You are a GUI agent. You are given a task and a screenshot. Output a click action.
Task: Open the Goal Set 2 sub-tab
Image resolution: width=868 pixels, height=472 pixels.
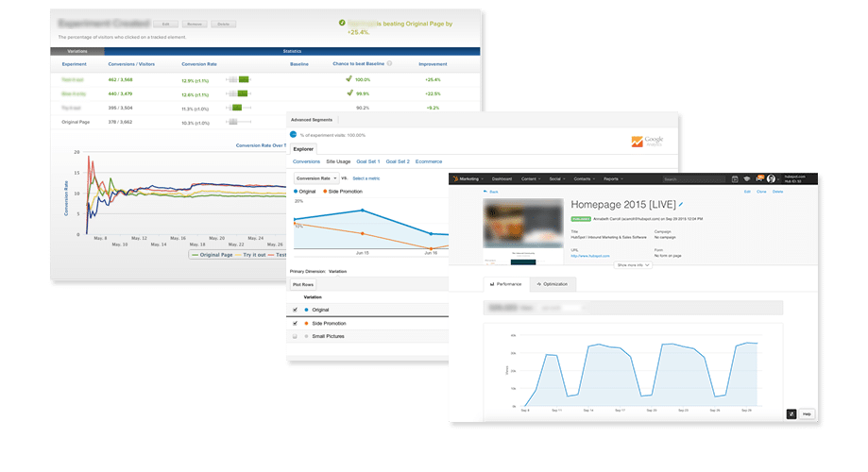click(398, 161)
